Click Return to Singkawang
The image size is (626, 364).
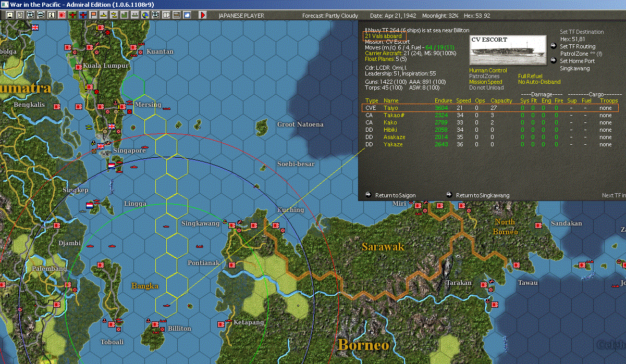pos(483,195)
